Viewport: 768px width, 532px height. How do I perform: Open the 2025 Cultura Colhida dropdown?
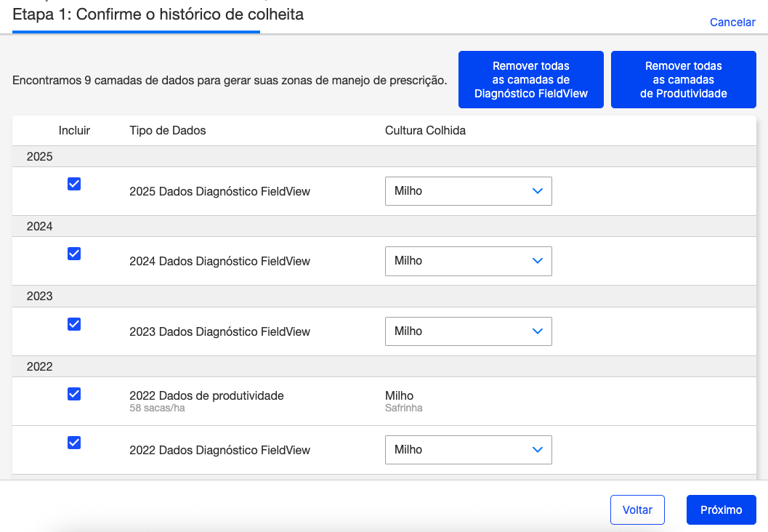coord(468,191)
